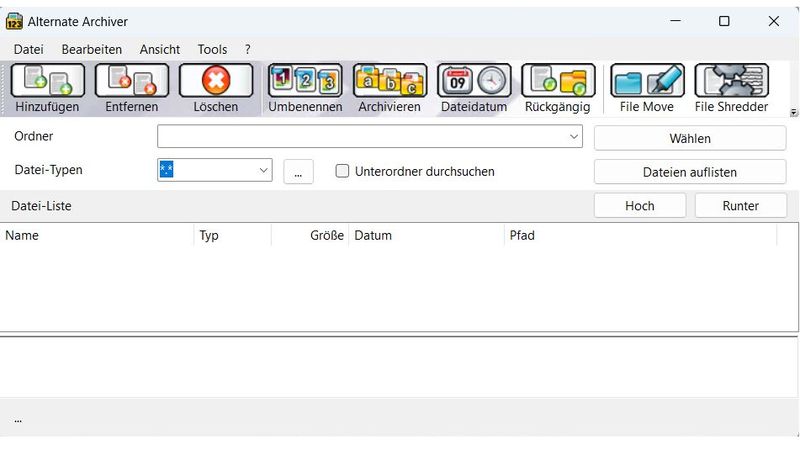Click the Wählen button
Viewport: 800px width, 450px height.
(690, 138)
